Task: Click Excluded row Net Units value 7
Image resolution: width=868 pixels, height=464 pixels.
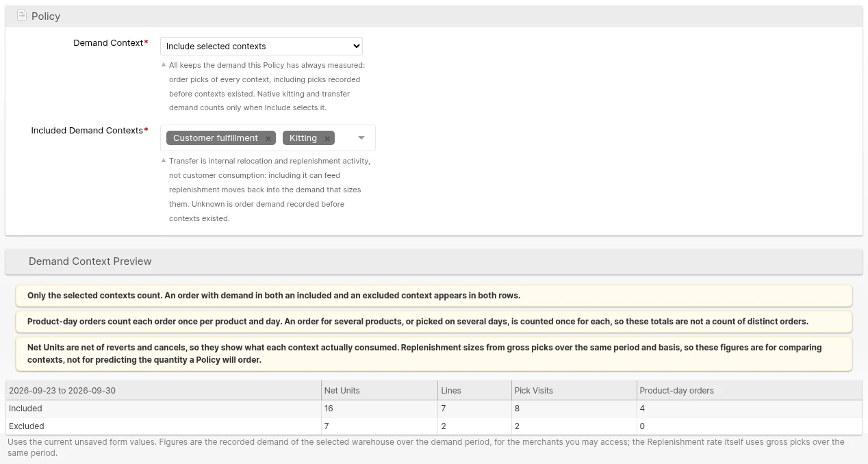Action: click(327, 426)
